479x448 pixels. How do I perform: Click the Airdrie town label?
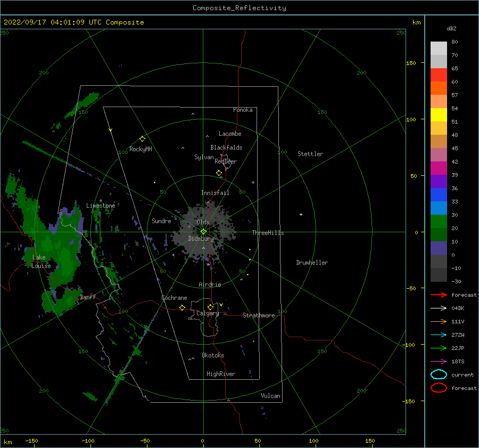coord(210,284)
